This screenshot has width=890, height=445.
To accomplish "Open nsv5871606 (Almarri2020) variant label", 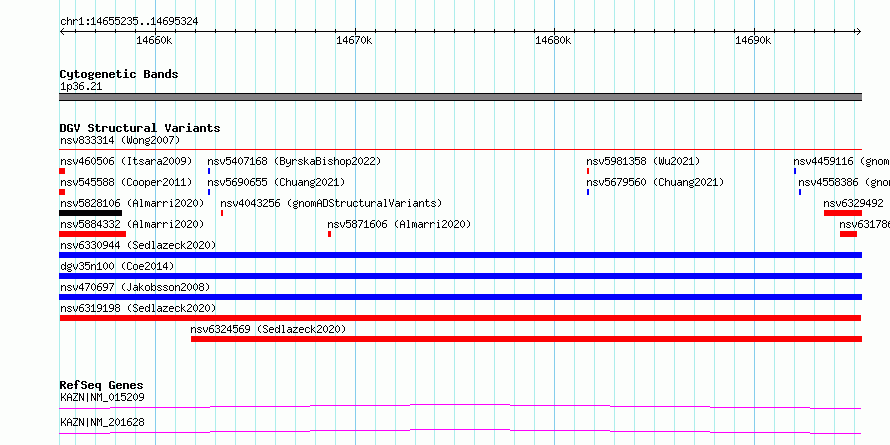I will coord(399,224).
